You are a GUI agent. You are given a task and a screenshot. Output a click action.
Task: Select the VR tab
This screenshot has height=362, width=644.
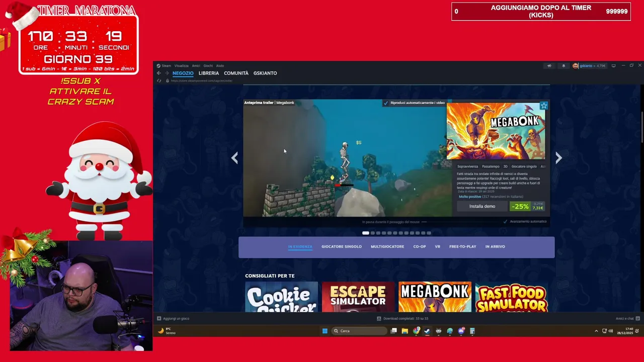click(x=438, y=247)
